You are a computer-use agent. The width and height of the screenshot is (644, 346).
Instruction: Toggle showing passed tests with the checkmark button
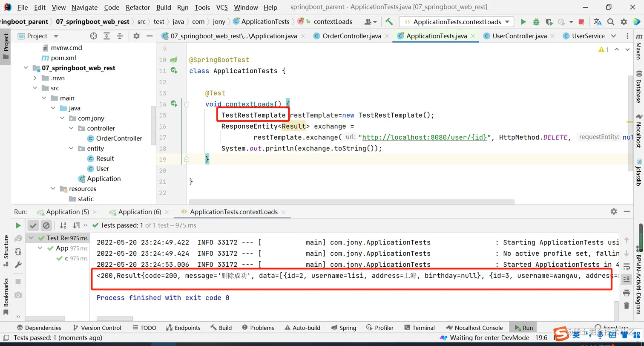[33, 225]
